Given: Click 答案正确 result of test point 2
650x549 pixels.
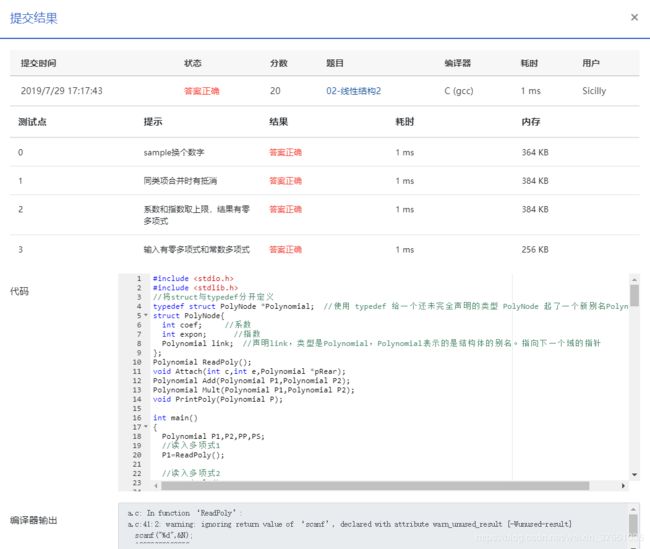Looking at the screenshot, I should pyautogui.click(x=285, y=209).
